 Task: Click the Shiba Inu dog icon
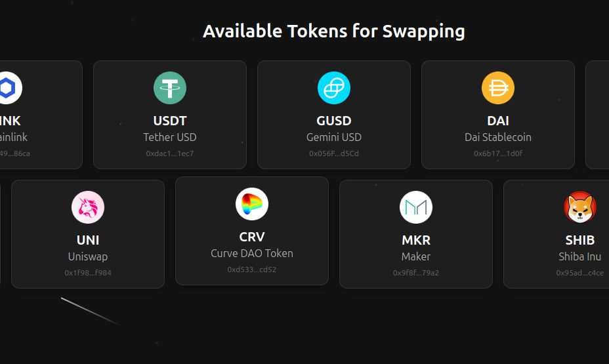pos(580,207)
